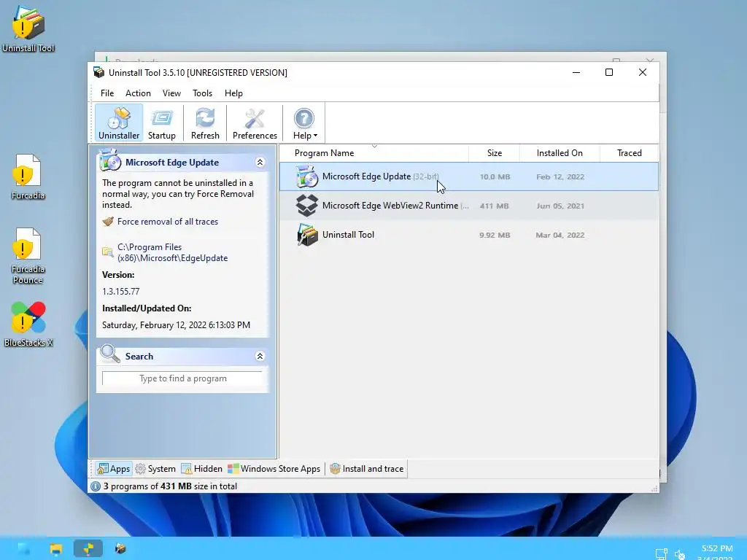Sort by Traced column header
The height and width of the screenshot is (560, 747).
coord(629,153)
